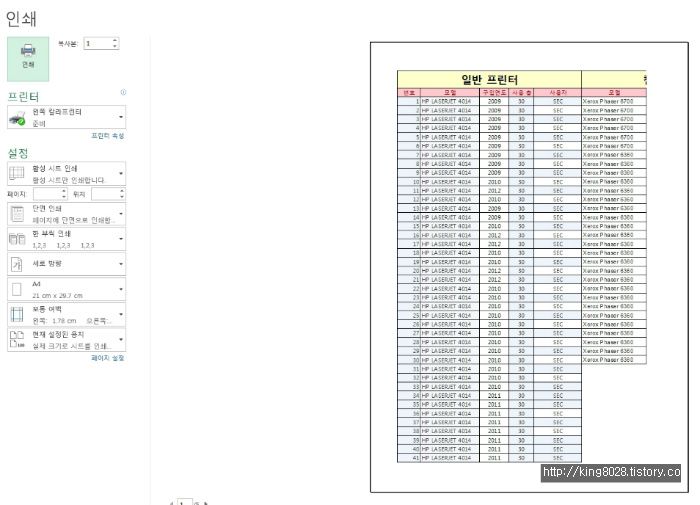The width and height of the screenshot is (700, 505).
Task: Click the 번호 column header in preview
Action: tap(409, 92)
